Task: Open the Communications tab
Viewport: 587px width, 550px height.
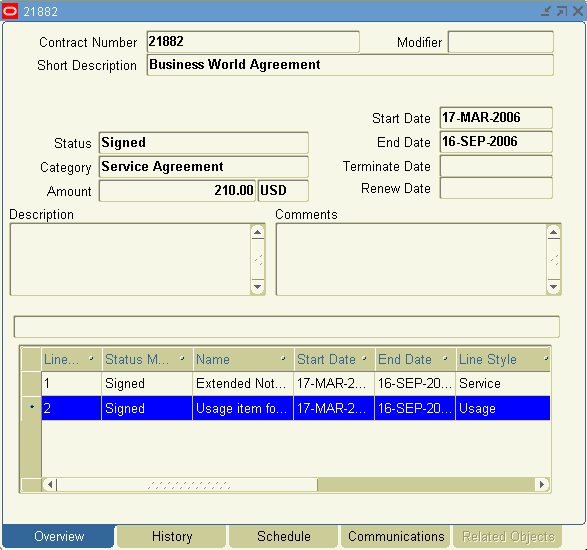Action: pos(396,537)
